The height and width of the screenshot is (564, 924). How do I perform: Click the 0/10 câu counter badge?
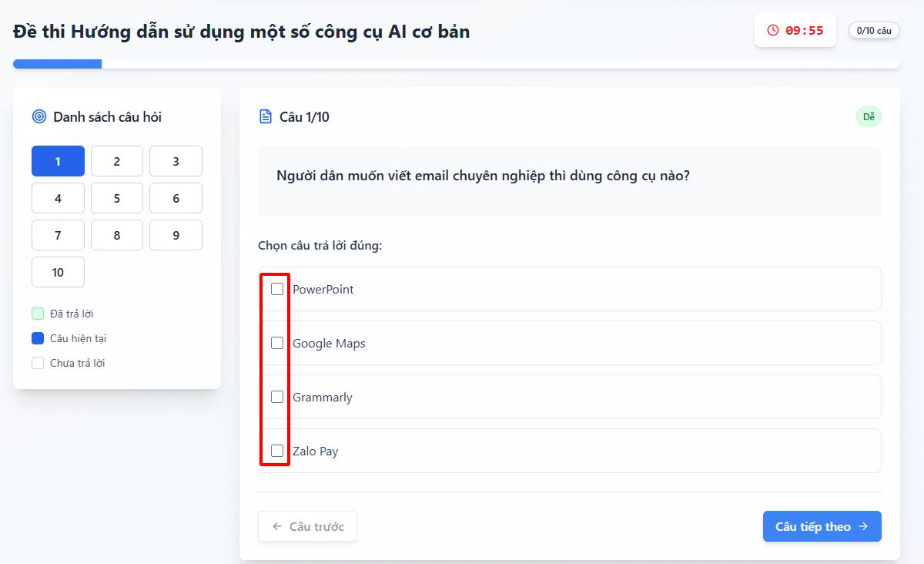click(x=874, y=30)
